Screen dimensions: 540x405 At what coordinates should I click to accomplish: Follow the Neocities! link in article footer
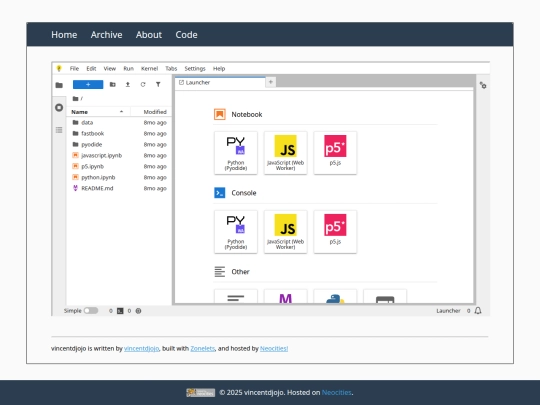pyautogui.click(x=274, y=349)
